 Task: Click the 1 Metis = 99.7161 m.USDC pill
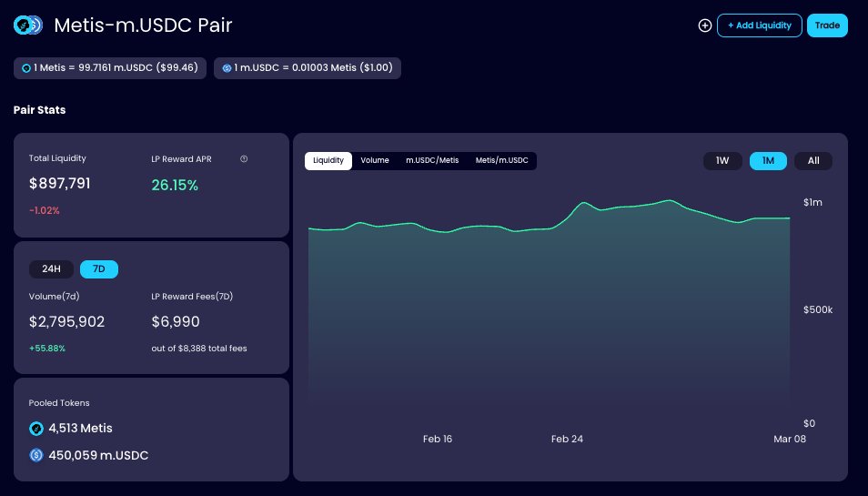(x=110, y=68)
